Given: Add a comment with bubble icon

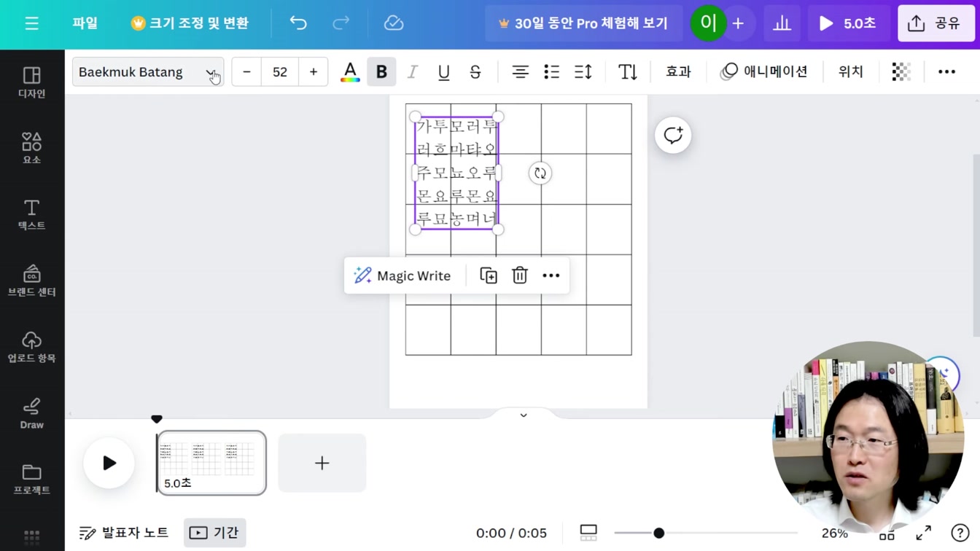Looking at the screenshot, I should tap(673, 135).
